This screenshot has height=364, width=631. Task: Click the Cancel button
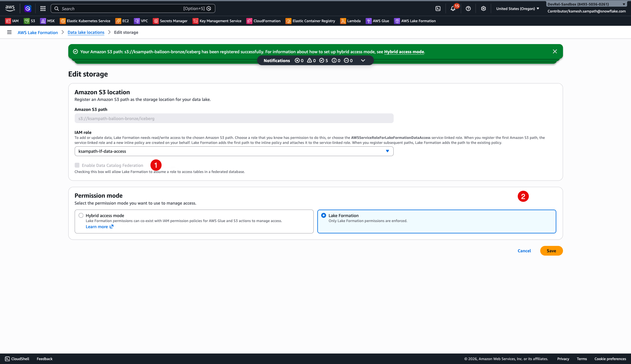(524, 251)
